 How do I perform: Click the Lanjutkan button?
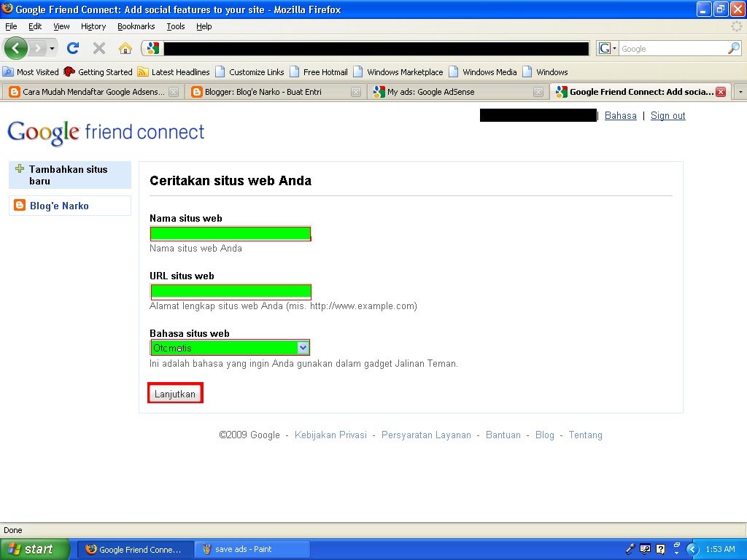tap(175, 394)
